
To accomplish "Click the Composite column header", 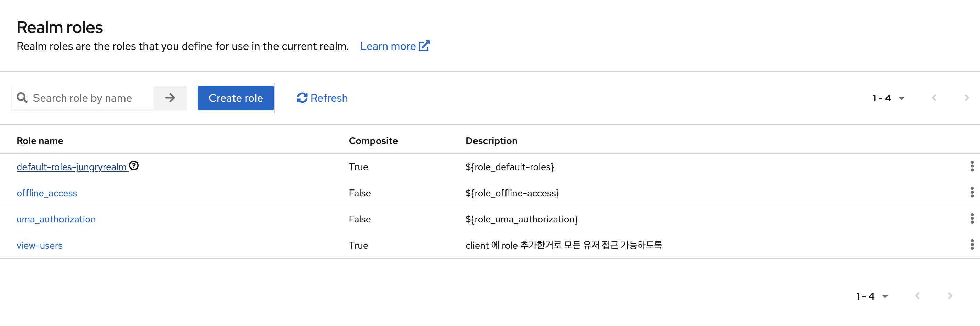I will [x=373, y=141].
